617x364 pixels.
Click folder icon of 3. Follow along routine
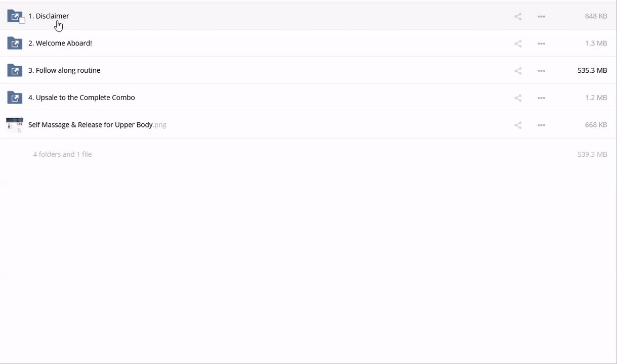(15, 71)
